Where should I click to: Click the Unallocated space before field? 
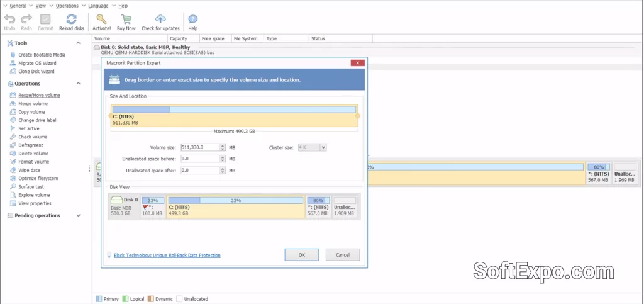200,159
